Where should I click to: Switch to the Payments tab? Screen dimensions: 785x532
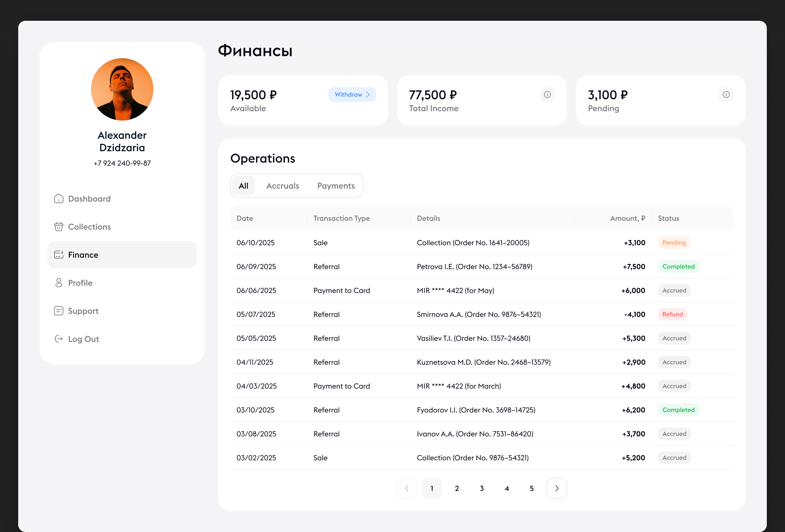coord(336,186)
